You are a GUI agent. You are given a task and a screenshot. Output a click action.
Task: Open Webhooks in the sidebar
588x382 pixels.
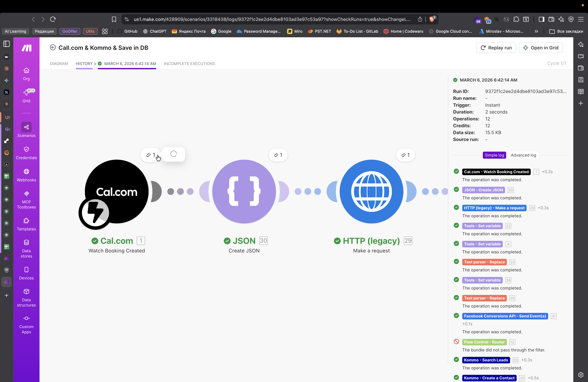click(26, 172)
